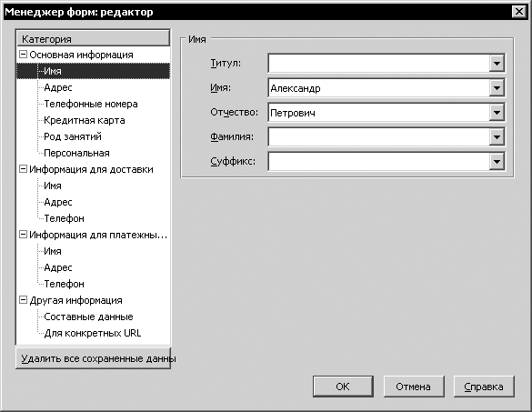Select Персональная tree item
Viewport: 532px width, 412px height.
tap(76, 153)
